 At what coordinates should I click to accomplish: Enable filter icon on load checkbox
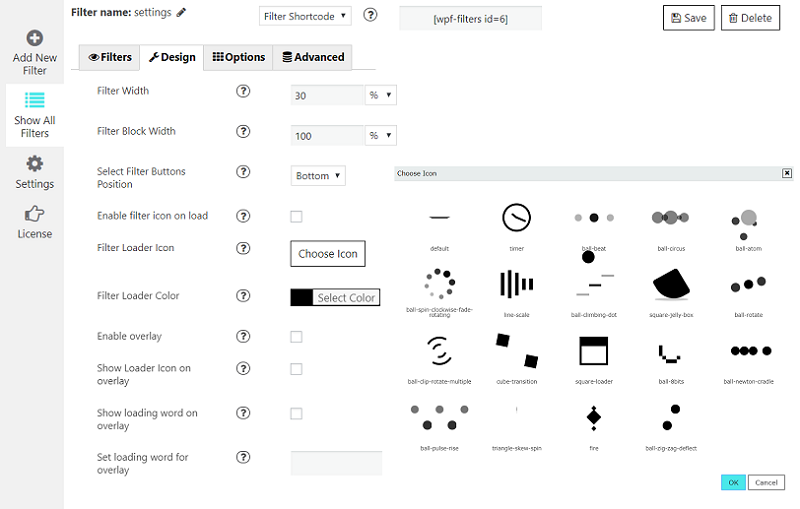click(x=296, y=217)
